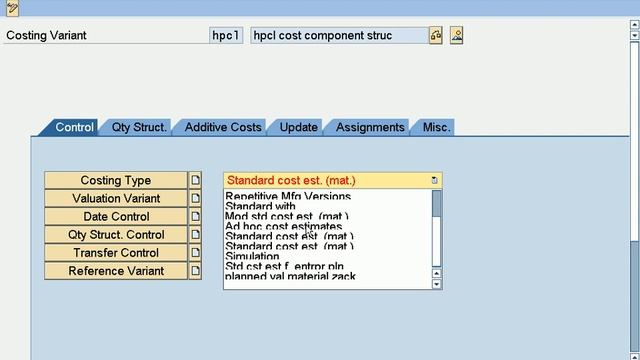640x360 pixels.
Task: Click the pencil edit icon at top left
Action: click(12, 8)
